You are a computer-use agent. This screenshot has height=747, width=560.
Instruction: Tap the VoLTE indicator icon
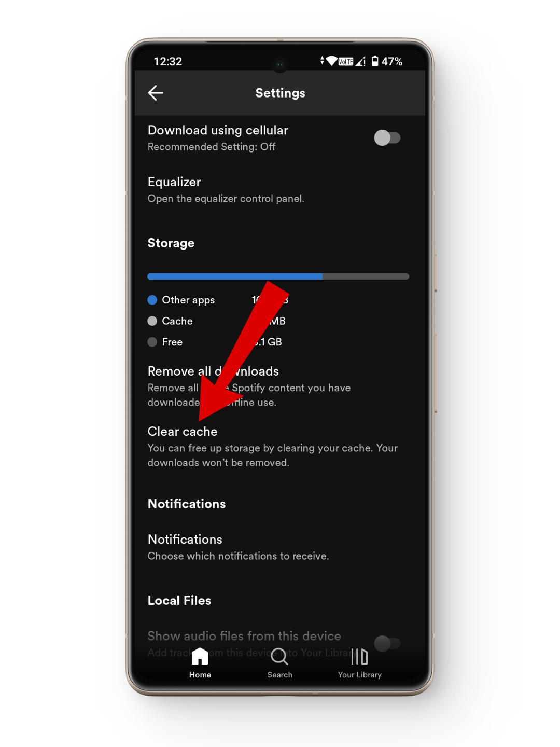coord(346,62)
